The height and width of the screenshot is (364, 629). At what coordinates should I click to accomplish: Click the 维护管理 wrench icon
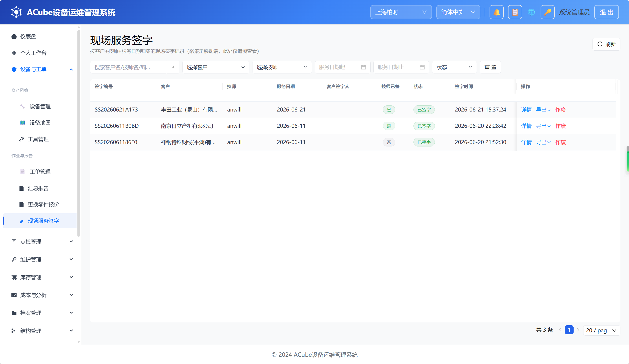tap(14, 259)
